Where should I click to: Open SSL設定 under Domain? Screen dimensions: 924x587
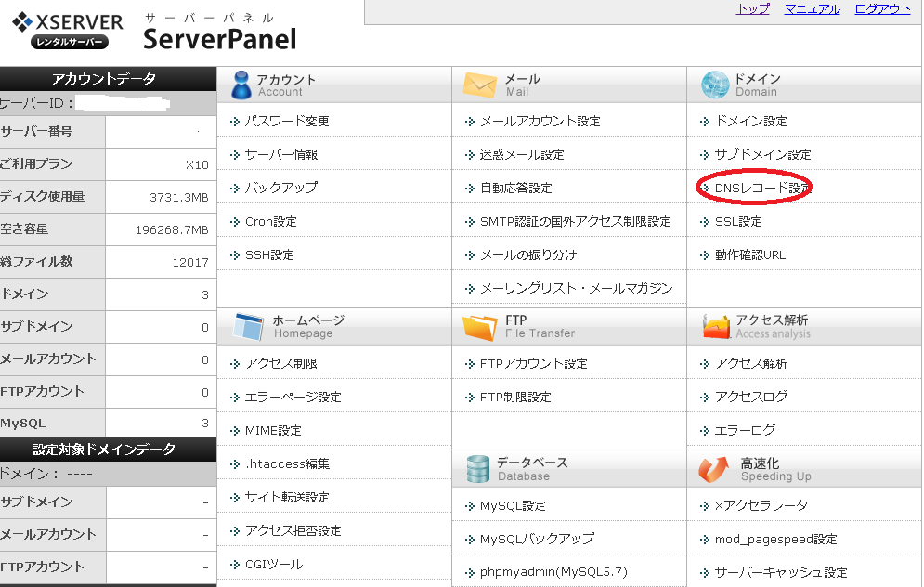739,221
